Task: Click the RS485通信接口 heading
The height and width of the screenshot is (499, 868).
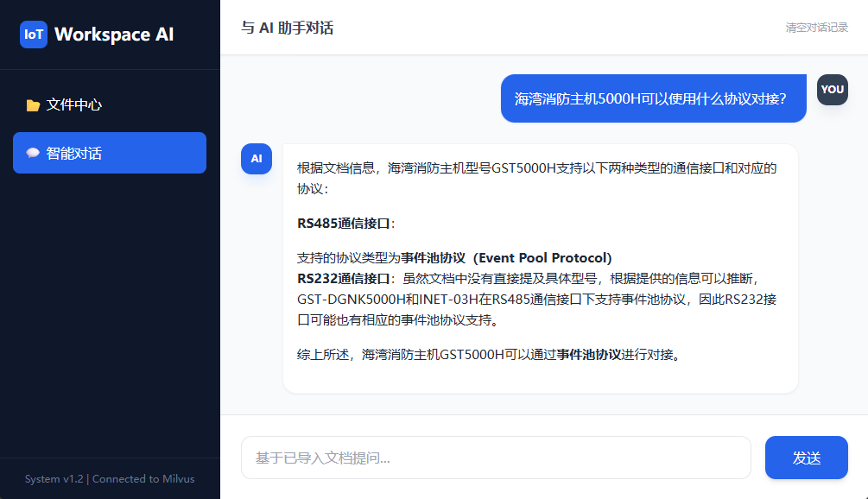Action: [x=346, y=224]
